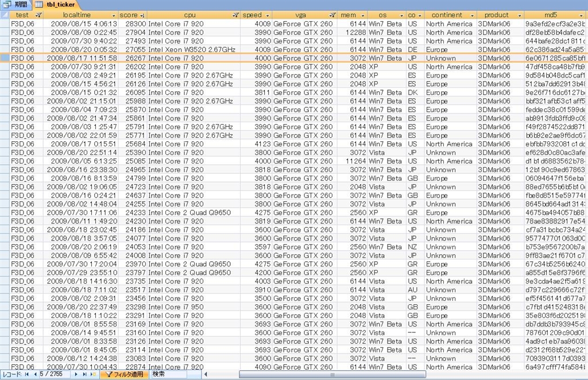Click the row selector of the 24233 score record
The height and width of the screenshot is (380, 588).
point(5,212)
